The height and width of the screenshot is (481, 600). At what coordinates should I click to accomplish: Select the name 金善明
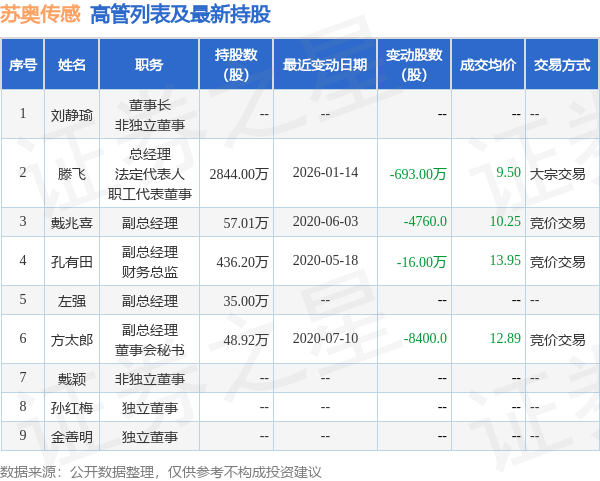72,437
